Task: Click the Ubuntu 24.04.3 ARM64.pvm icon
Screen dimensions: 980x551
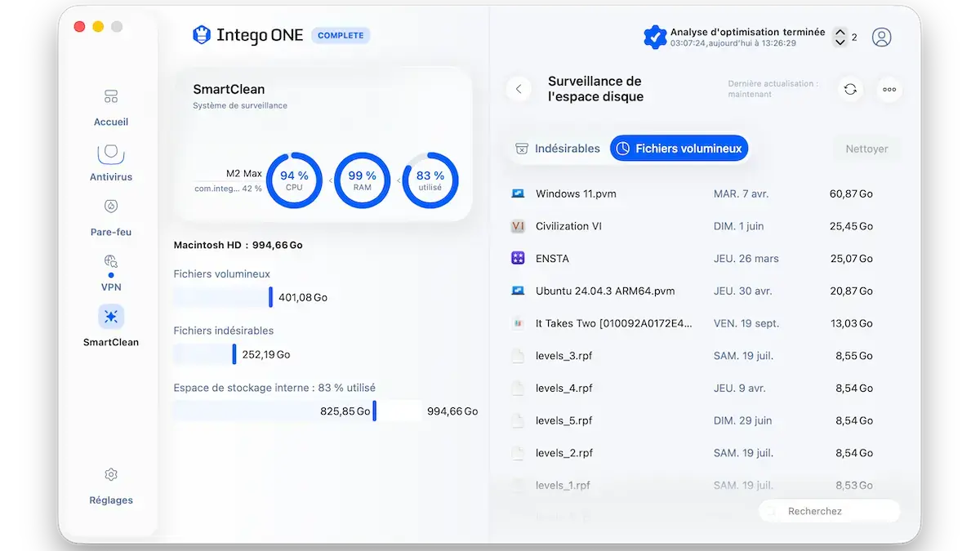Action: click(518, 291)
